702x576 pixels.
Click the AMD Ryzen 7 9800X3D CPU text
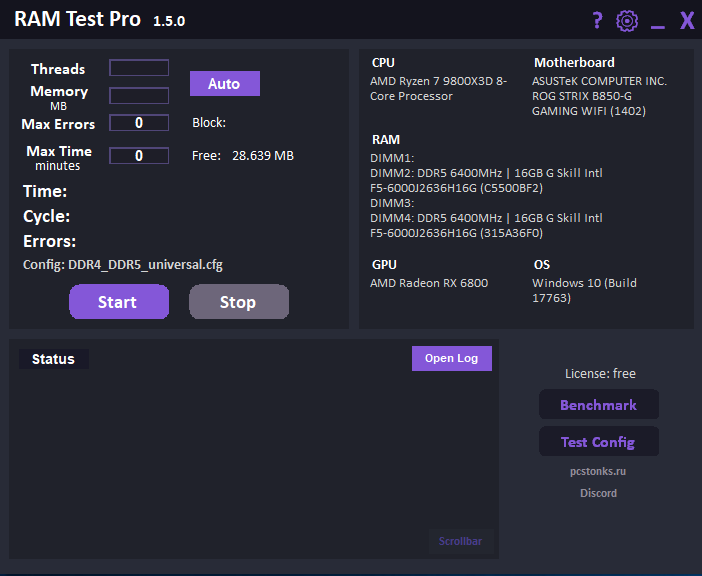pos(438,89)
